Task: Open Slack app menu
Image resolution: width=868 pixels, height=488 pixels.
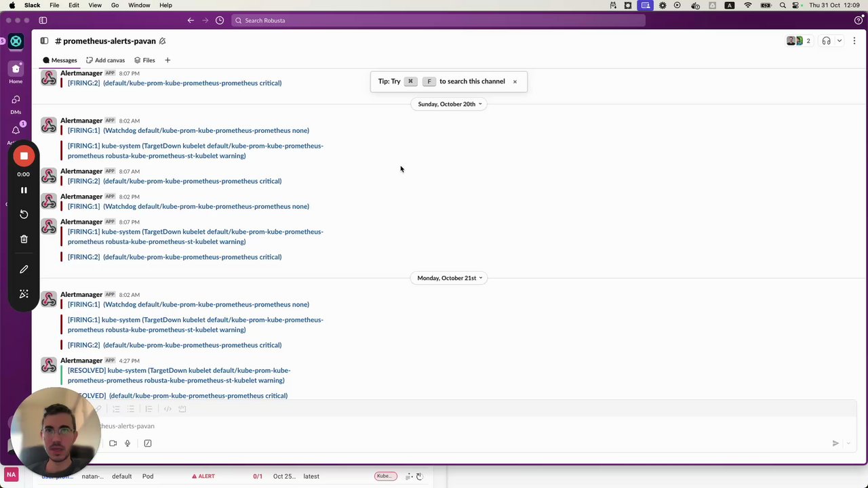Action: (32, 5)
